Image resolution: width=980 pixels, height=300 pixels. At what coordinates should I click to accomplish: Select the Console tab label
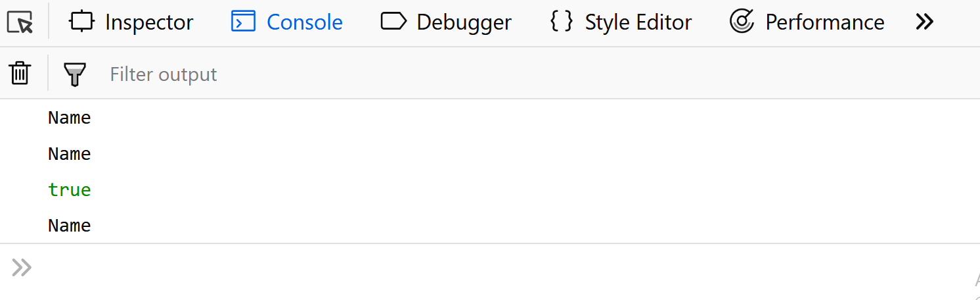(x=305, y=22)
